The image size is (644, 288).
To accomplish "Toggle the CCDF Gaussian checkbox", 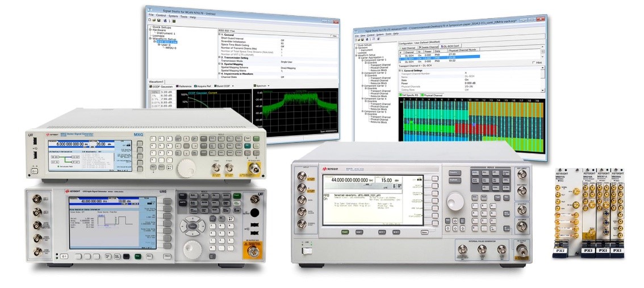I will pyautogui.click(x=150, y=86).
